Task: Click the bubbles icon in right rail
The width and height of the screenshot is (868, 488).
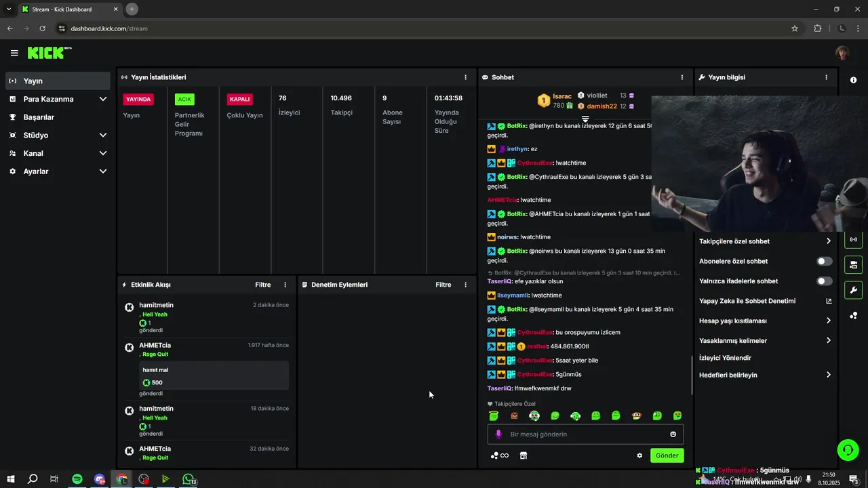Action: coord(853,315)
